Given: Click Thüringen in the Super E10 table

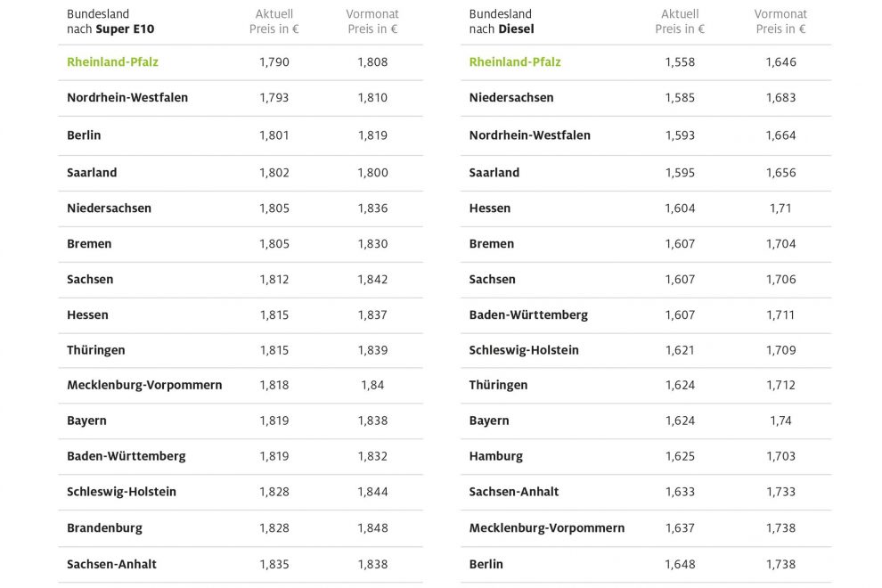Looking at the screenshot, I should (x=96, y=350).
